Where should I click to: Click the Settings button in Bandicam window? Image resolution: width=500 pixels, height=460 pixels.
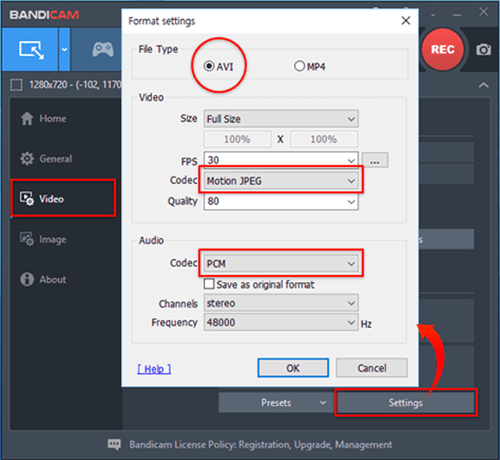pyautogui.click(x=406, y=403)
